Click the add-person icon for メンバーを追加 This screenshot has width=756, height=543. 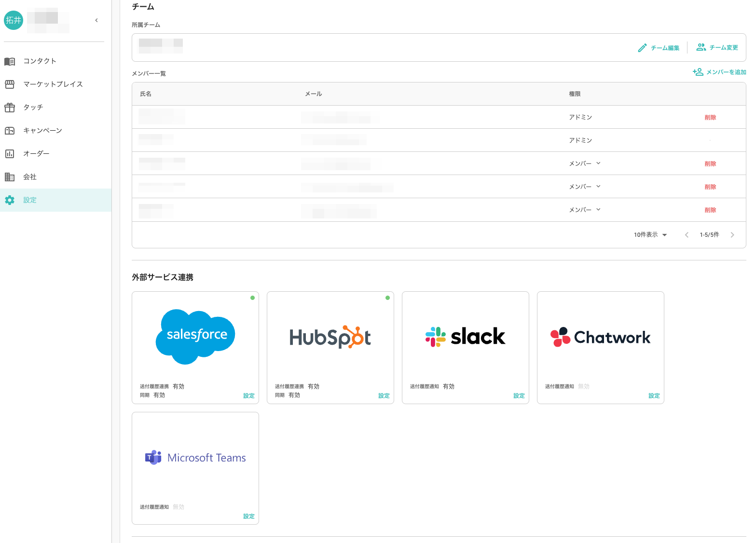pos(698,72)
